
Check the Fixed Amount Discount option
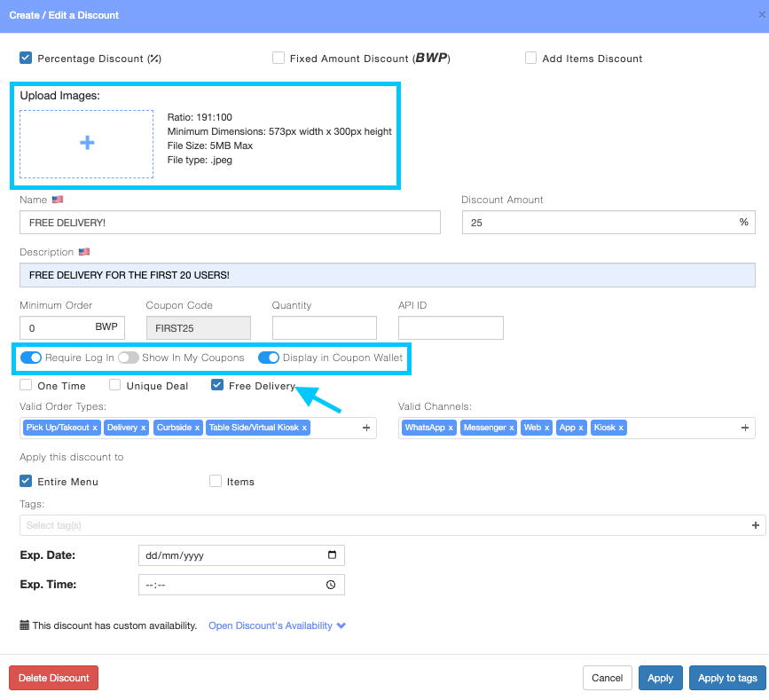pyautogui.click(x=279, y=58)
